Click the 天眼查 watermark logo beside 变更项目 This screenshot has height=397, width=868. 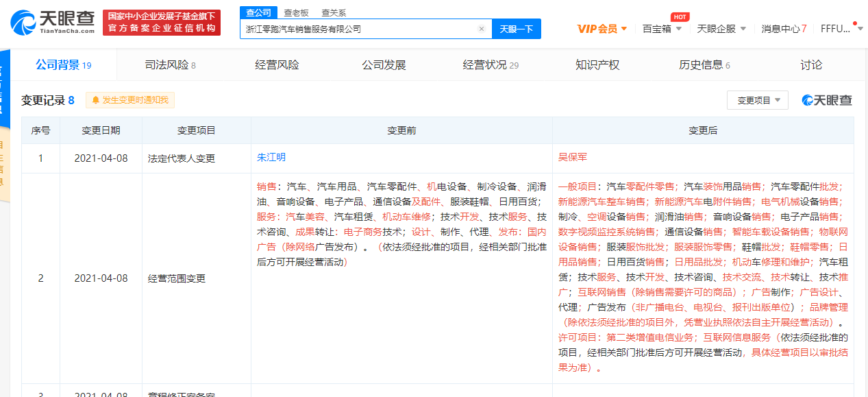click(x=827, y=100)
